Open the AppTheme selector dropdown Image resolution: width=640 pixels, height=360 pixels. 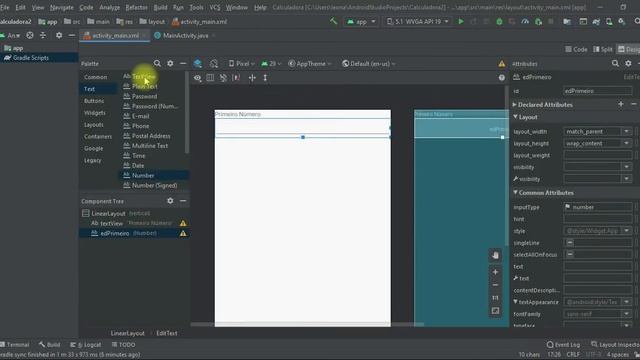click(310, 64)
